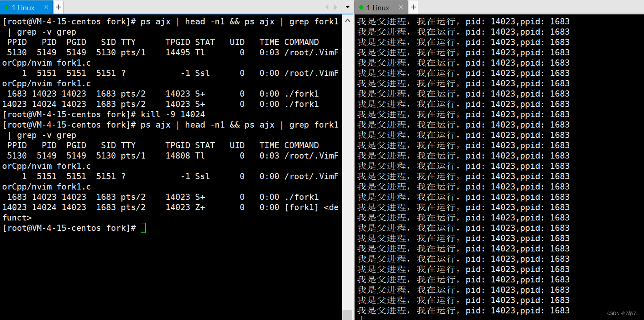Image resolution: width=644 pixels, height=320 pixels.
Task: Click the green cursor at the last shell prompt
Action: (143, 228)
